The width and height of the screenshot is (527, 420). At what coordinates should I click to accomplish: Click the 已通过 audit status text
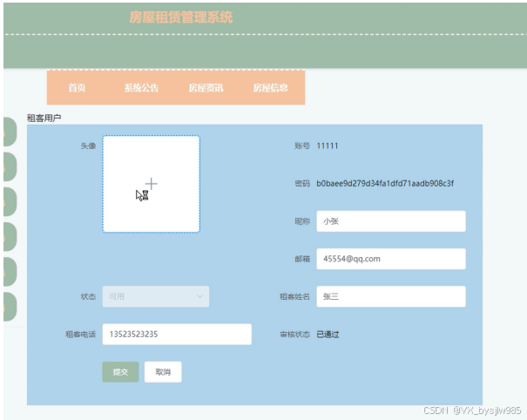(328, 335)
